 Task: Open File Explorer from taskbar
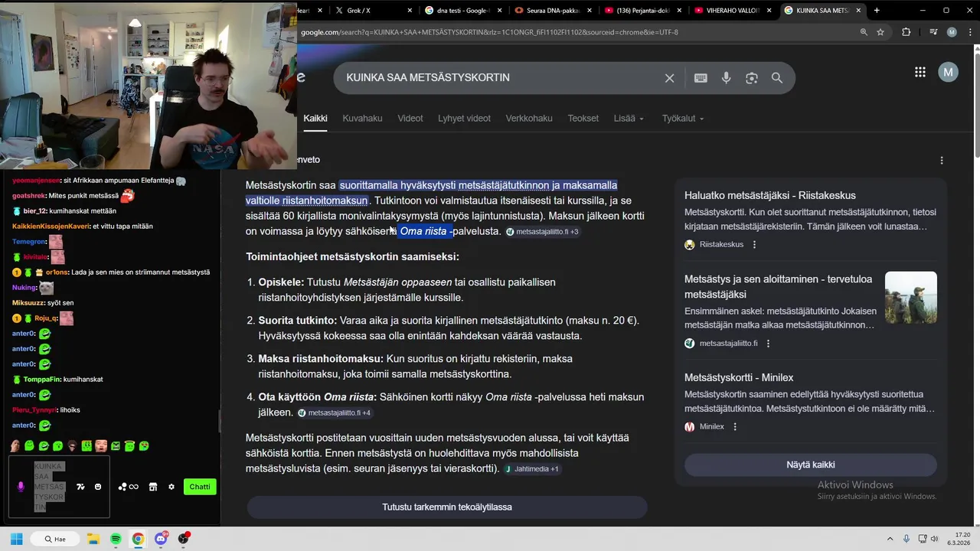pyautogui.click(x=93, y=539)
